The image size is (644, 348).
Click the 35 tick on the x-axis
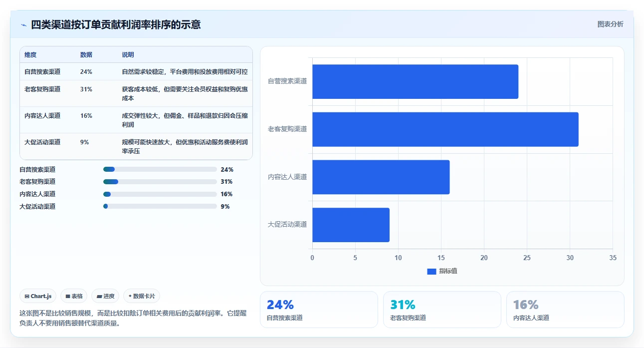point(613,258)
